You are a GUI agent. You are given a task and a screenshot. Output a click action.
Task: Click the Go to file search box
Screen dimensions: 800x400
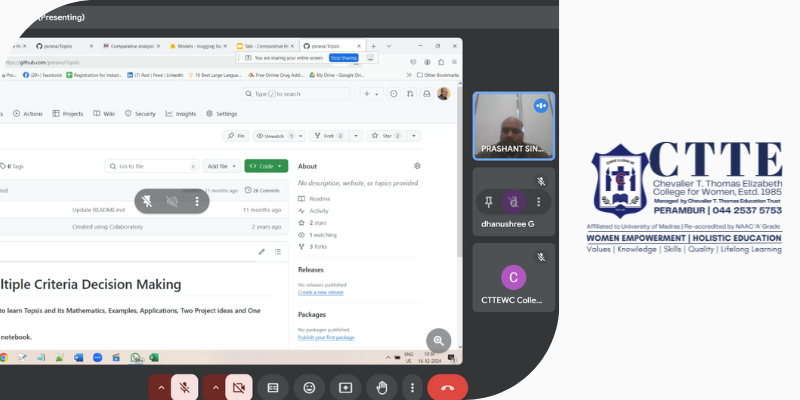point(152,166)
